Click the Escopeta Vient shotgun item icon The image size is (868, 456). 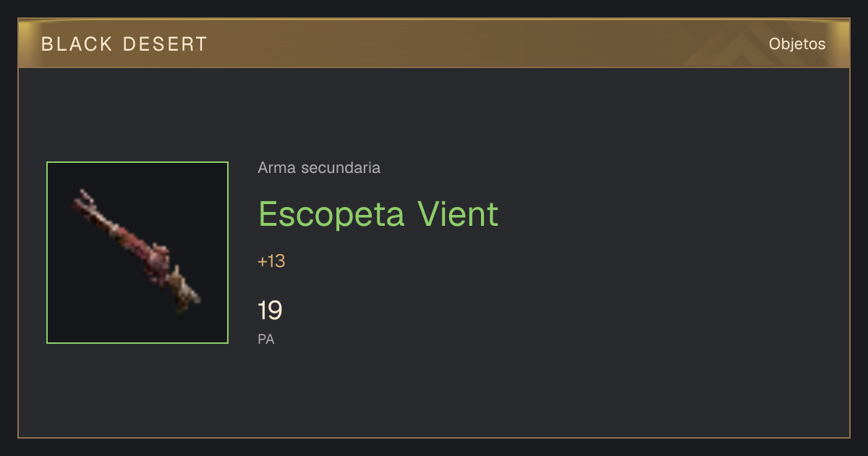click(137, 253)
